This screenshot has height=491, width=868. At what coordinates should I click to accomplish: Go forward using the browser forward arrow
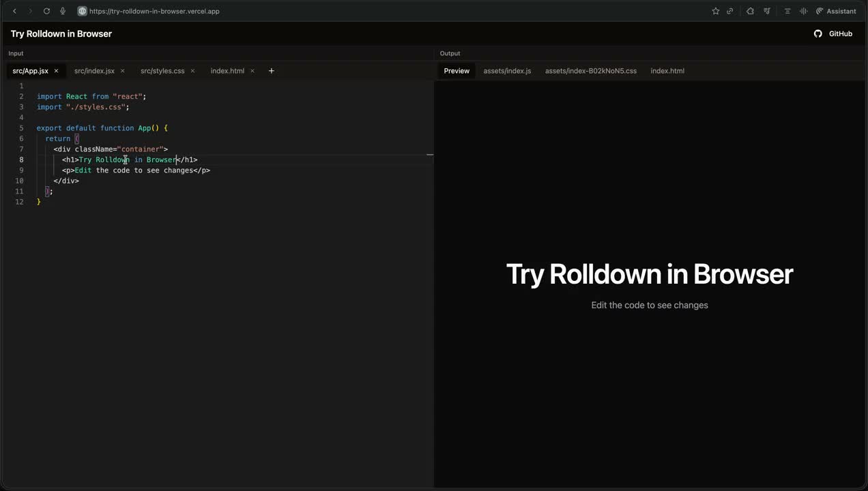coord(30,11)
